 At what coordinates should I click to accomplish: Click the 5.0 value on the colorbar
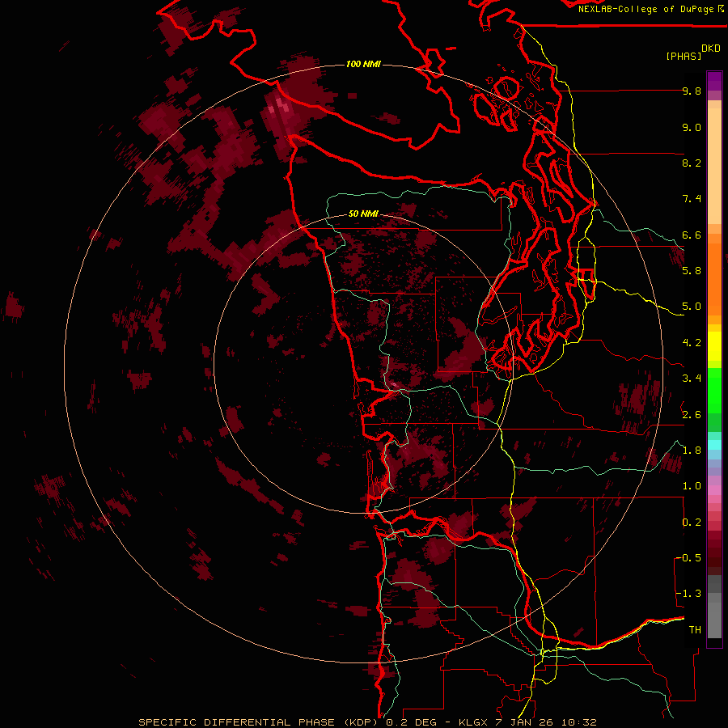click(x=692, y=307)
